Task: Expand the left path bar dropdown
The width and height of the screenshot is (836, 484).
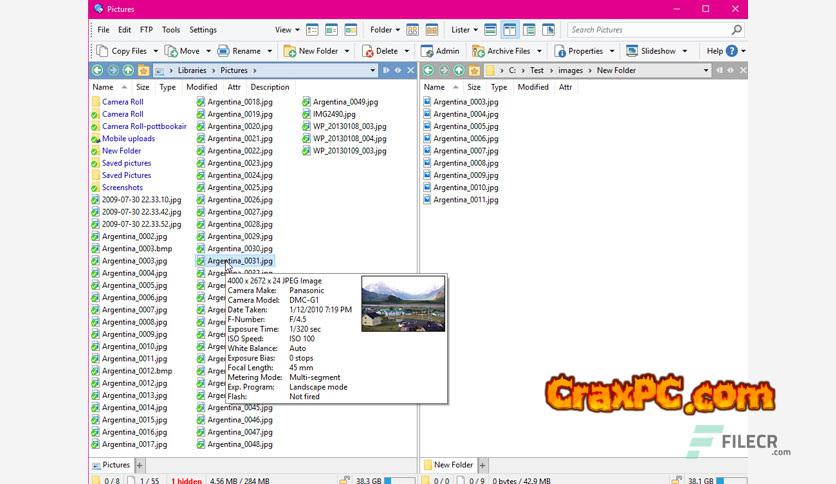Action: [x=375, y=71]
